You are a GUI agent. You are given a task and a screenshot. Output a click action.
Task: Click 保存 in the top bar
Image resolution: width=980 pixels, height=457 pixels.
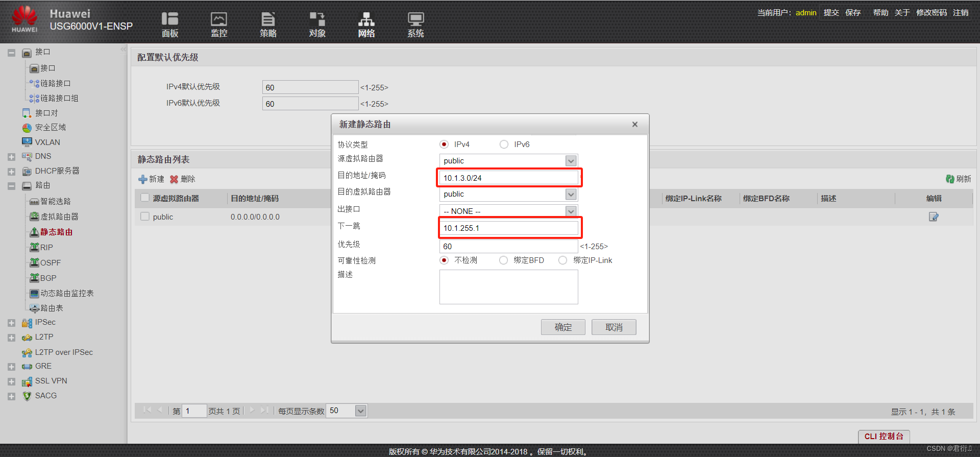853,12
